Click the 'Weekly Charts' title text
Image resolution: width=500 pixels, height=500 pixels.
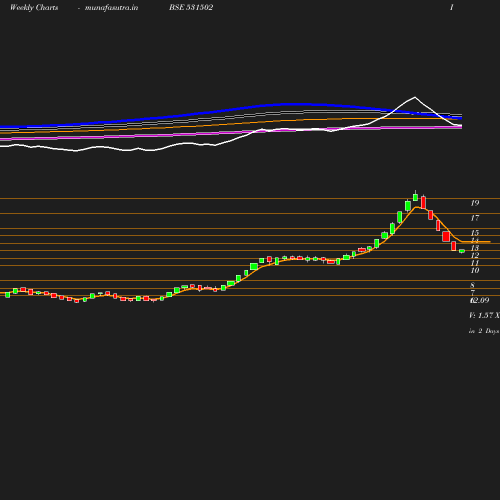click(34, 8)
